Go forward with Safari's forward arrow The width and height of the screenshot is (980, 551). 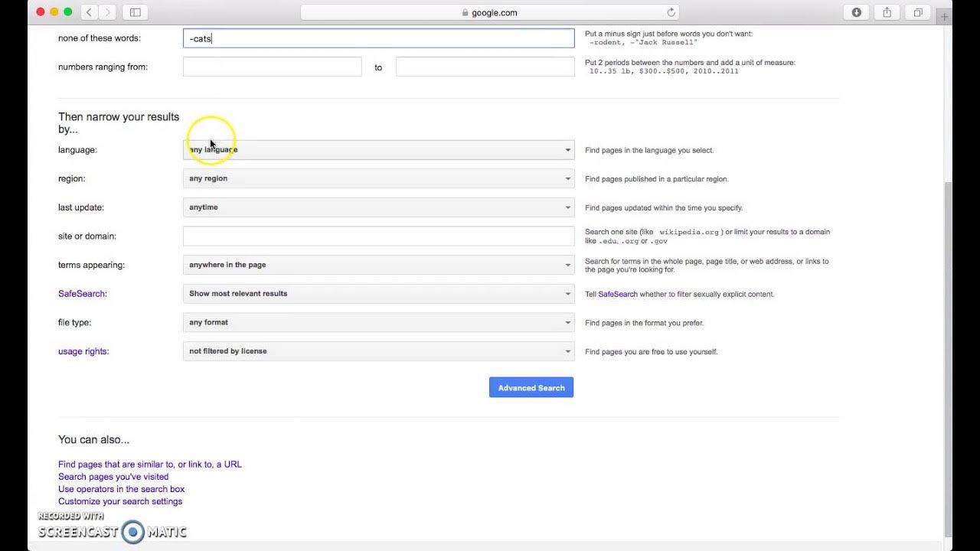pos(107,12)
